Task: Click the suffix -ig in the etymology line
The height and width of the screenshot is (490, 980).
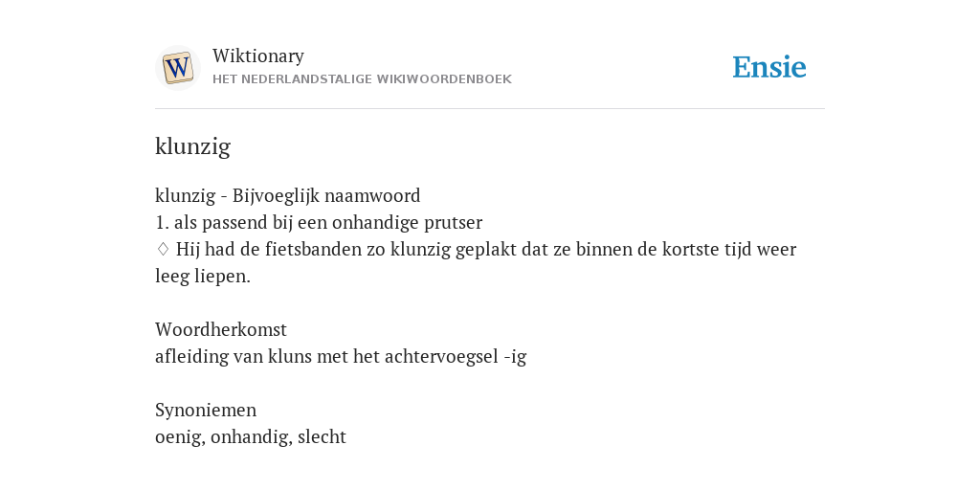Action: (515, 358)
